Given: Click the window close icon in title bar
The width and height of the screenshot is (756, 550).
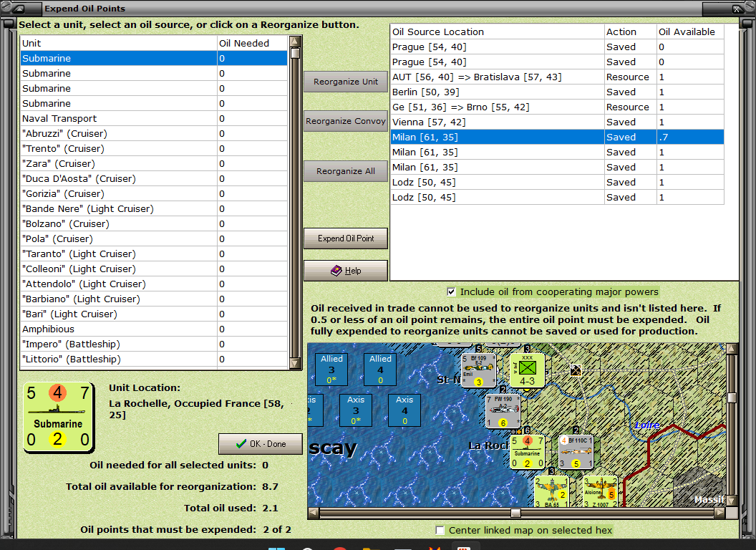Looking at the screenshot, I should 737,8.
